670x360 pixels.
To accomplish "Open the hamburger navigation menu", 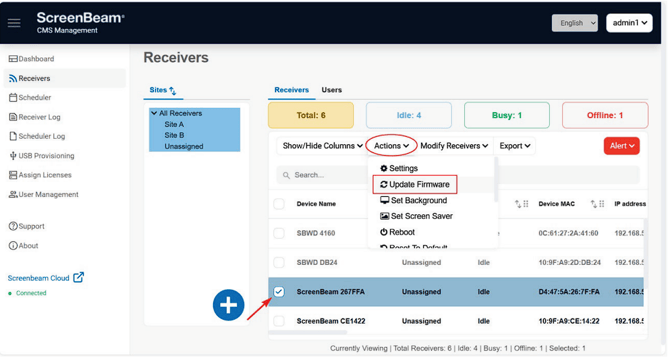I will pyautogui.click(x=14, y=23).
